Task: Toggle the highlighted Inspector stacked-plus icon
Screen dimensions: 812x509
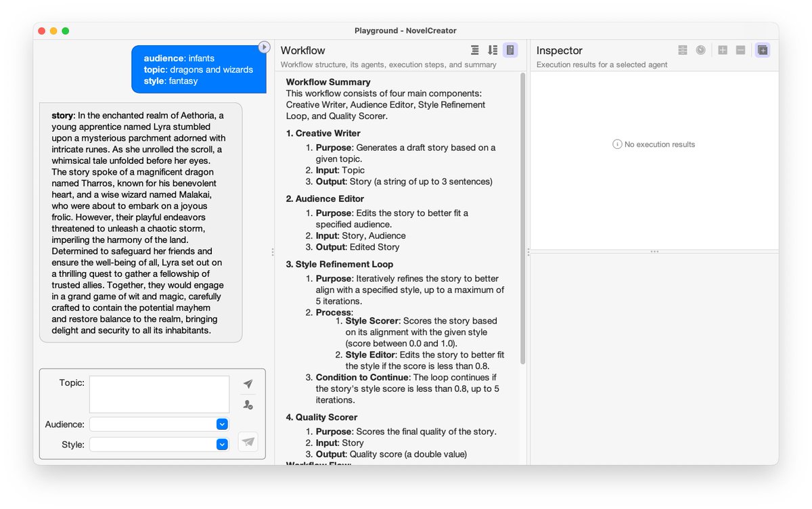Action: point(763,50)
